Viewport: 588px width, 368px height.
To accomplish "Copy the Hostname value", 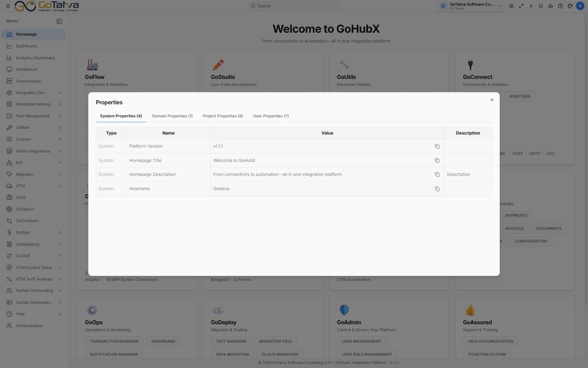I will click(x=437, y=189).
